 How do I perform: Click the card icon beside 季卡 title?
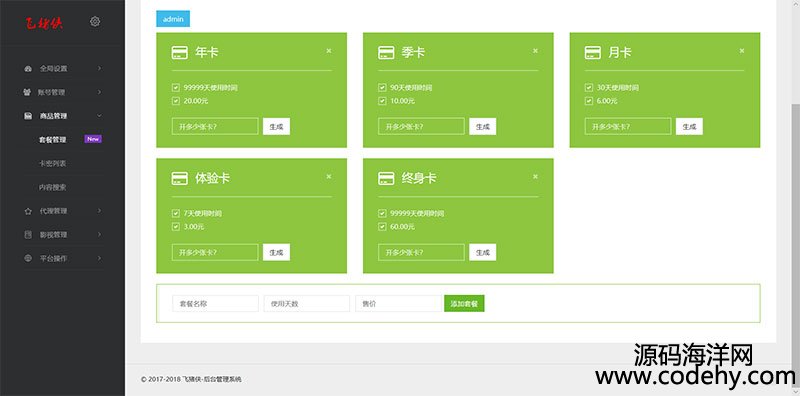(386, 53)
